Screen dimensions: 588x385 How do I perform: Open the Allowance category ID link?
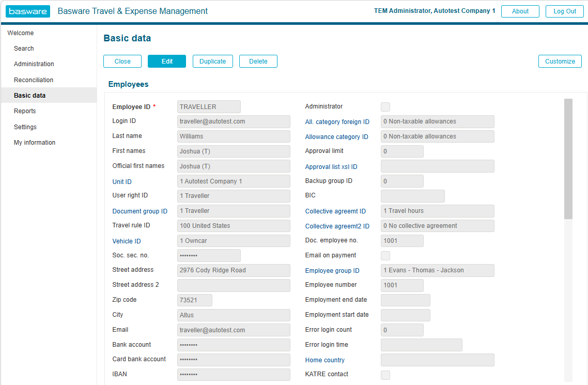[x=336, y=137]
